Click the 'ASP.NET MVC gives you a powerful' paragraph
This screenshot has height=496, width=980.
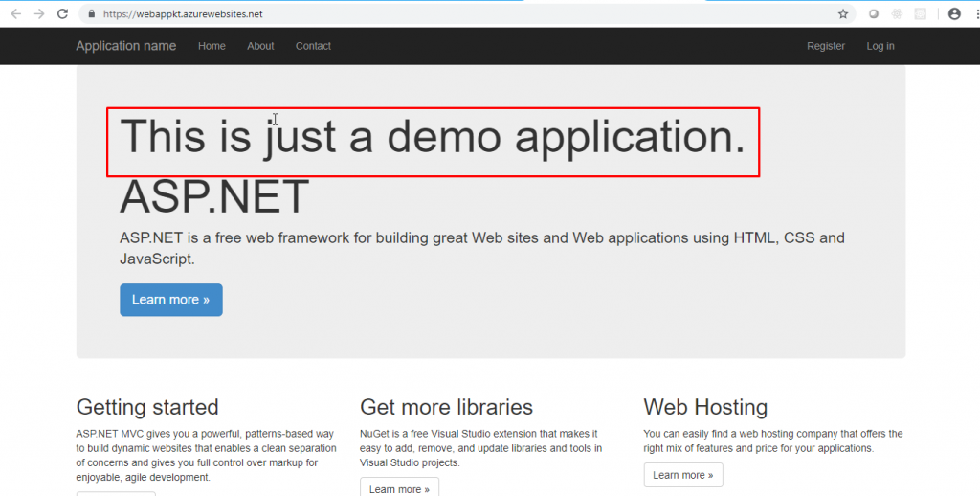(x=207, y=456)
